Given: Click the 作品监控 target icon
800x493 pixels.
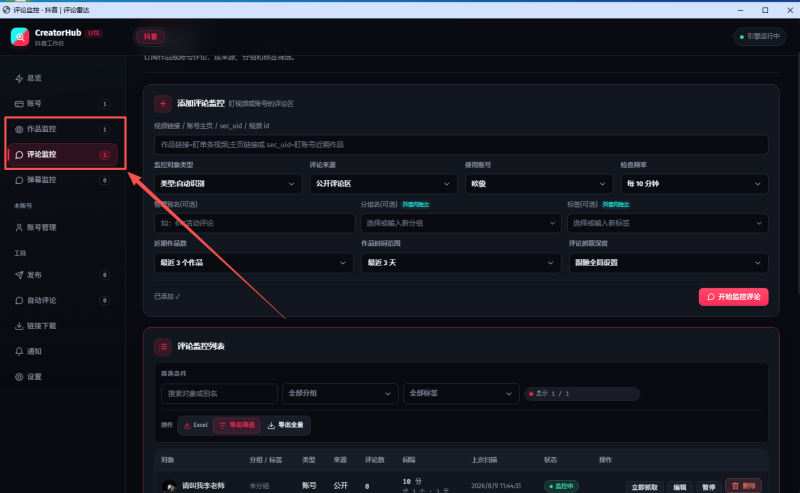Looking at the screenshot, I should pyautogui.click(x=19, y=129).
